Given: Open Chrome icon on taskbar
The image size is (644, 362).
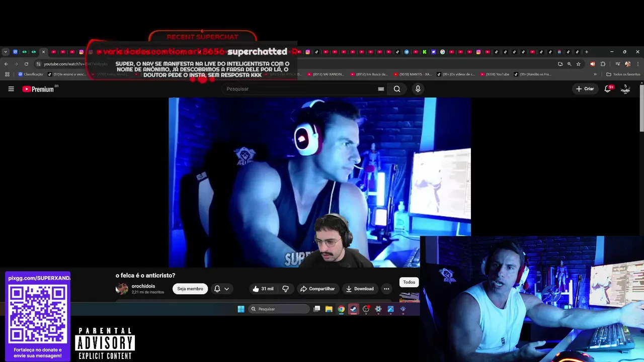Looking at the screenshot, I should coord(341,309).
